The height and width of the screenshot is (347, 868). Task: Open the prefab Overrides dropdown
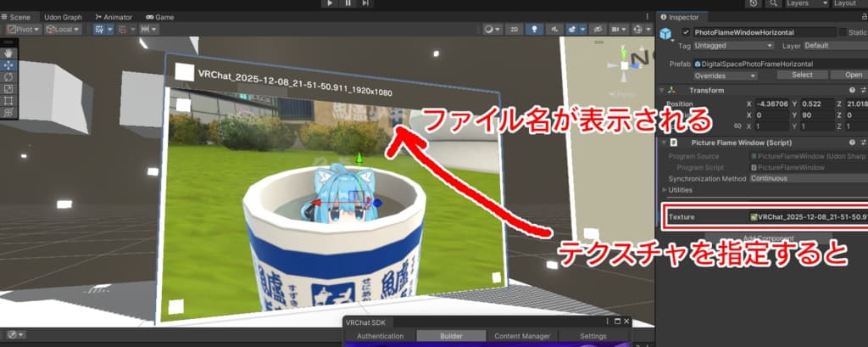(x=726, y=76)
